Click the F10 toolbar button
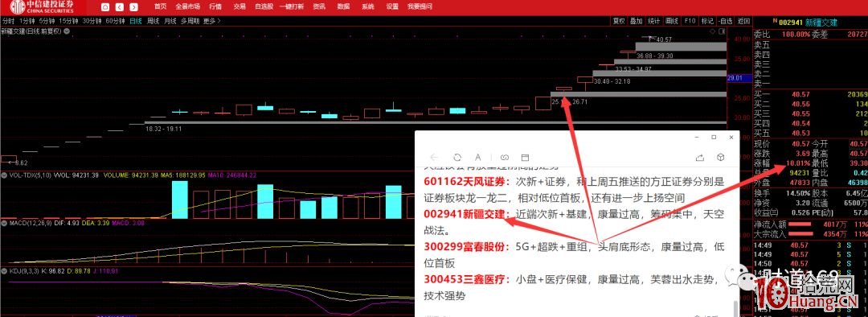868x317 pixels. (x=690, y=21)
